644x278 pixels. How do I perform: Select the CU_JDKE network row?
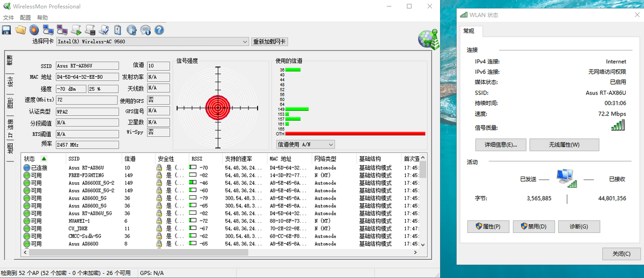pyautogui.click(x=220, y=229)
